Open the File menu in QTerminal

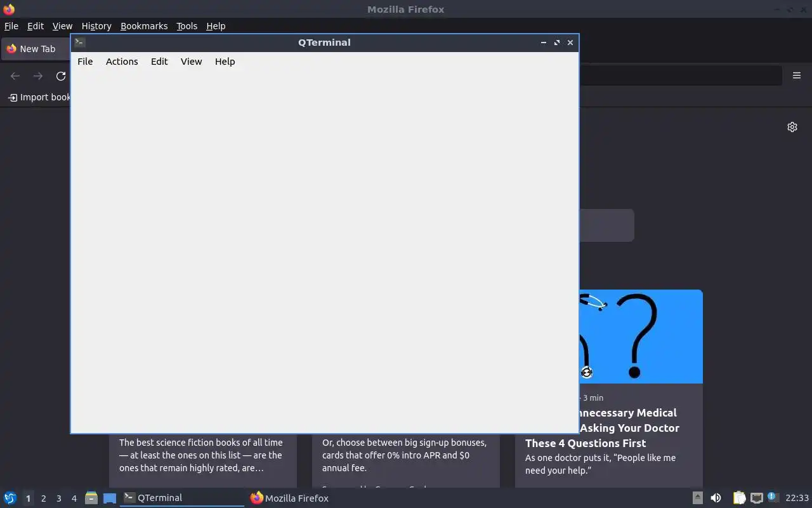tap(85, 62)
